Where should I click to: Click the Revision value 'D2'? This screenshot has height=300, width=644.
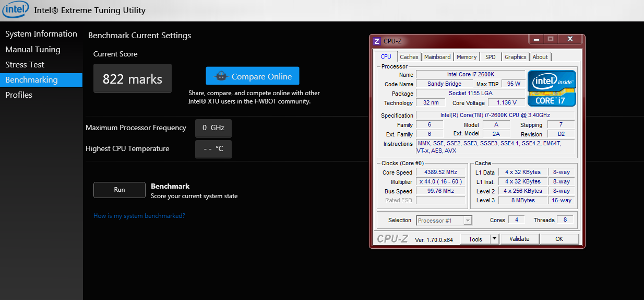(x=561, y=134)
